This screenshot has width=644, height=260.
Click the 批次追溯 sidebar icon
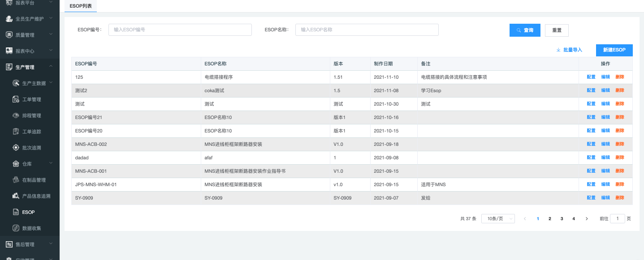pos(16,148)
